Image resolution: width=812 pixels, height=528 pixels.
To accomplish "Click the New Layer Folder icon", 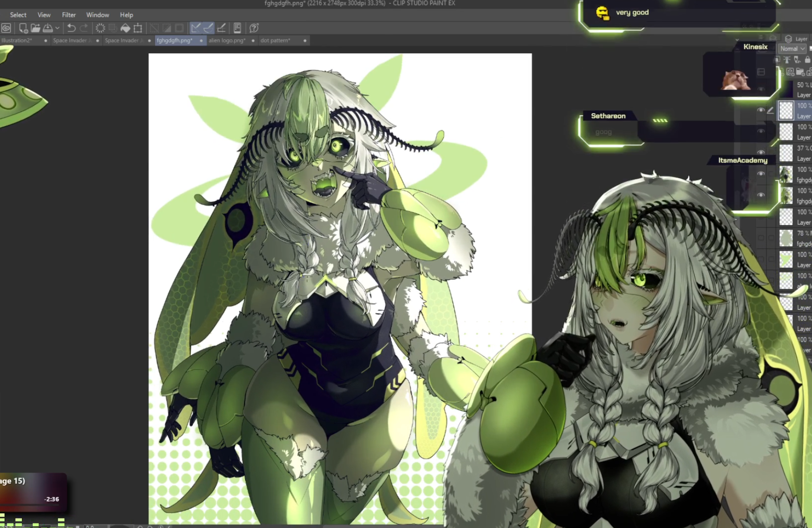I will 800,72.
